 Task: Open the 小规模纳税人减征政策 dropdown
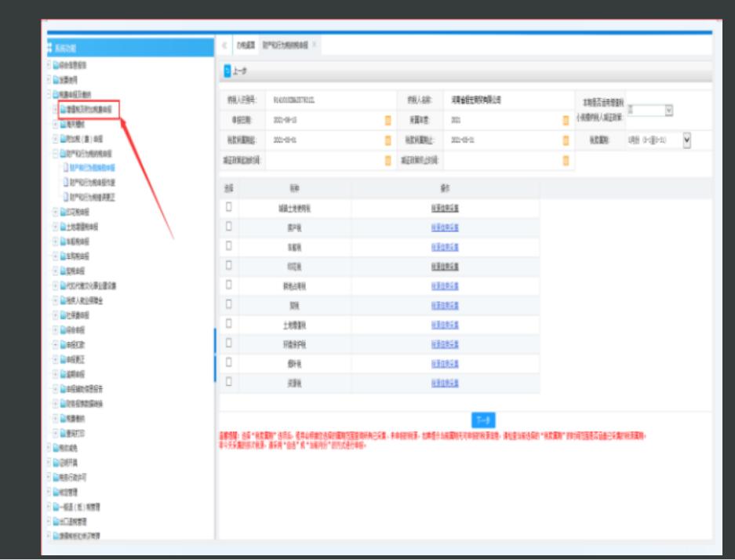tap(668, 111)
